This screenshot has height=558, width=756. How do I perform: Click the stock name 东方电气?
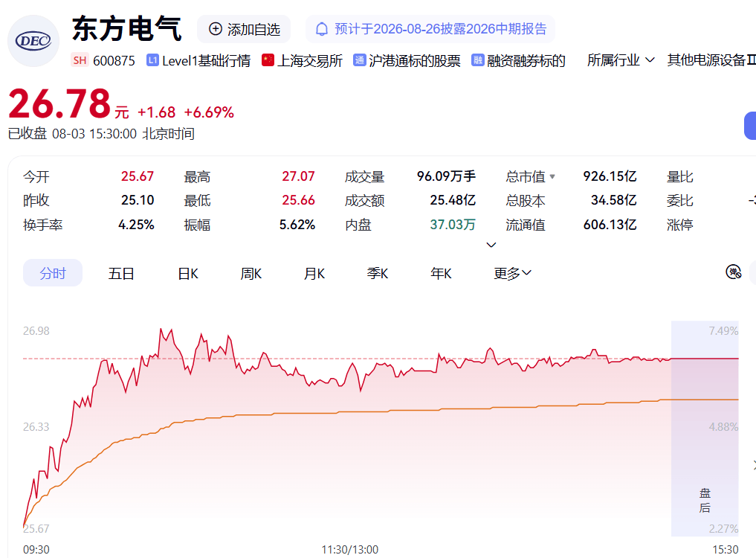coord(127,28)
